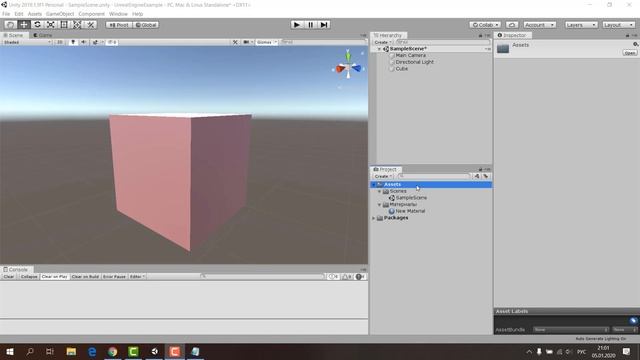The width and height of the screenshot is (640, 360).
Task: Switch to the Game tab
Action: [x=42, y=35]
